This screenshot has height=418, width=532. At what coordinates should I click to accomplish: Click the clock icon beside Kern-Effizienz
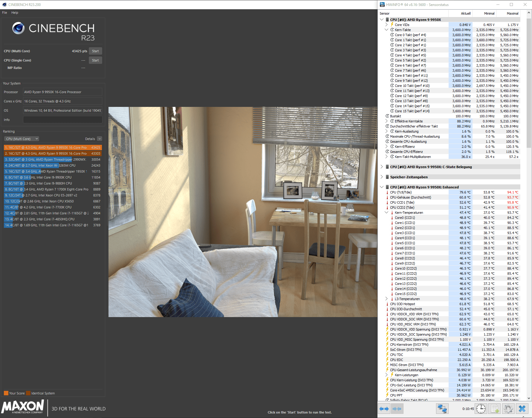click(392, 146)
